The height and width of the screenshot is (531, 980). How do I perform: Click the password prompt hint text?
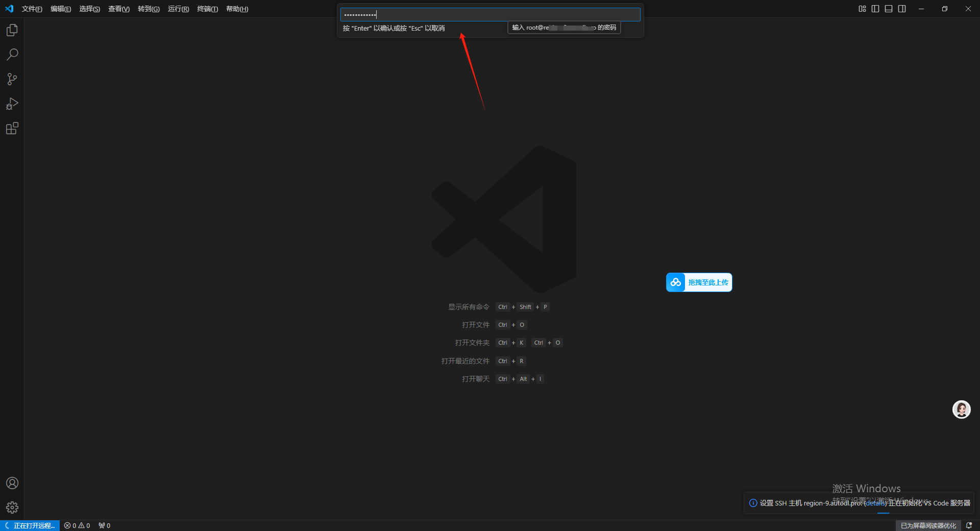point(394,28)
